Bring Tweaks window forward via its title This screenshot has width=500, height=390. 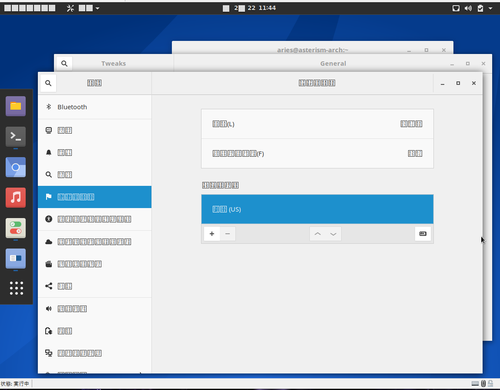[x=114, y=63]
